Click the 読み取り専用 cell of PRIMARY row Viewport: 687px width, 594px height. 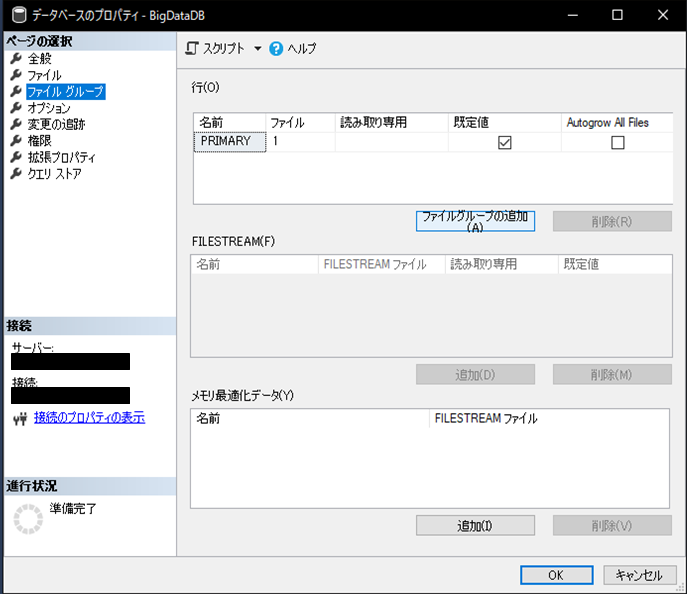(x=392, y=141)
